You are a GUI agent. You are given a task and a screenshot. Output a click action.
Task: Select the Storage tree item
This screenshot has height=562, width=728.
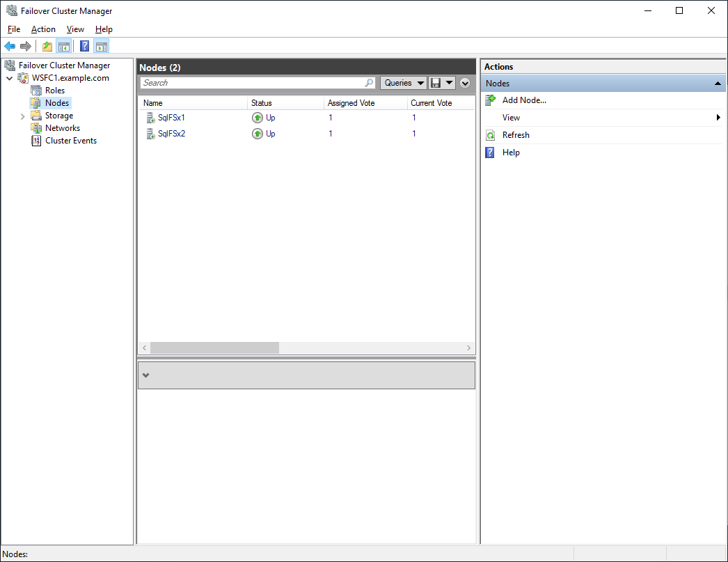(59, 116)
